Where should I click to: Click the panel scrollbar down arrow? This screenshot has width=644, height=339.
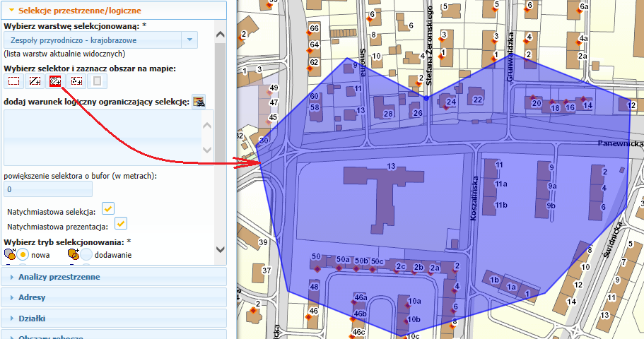click(220, 249)
